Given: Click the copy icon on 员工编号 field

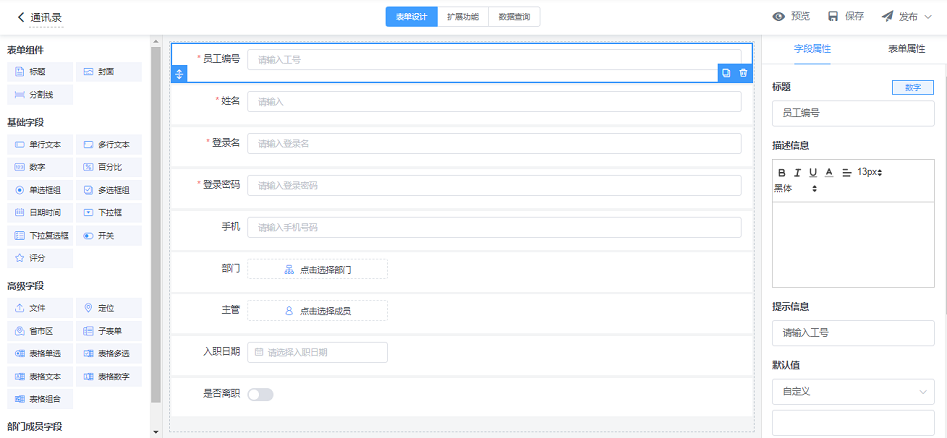Looking at the screenshot, I should pyautogui.click(x=726, y=74).
